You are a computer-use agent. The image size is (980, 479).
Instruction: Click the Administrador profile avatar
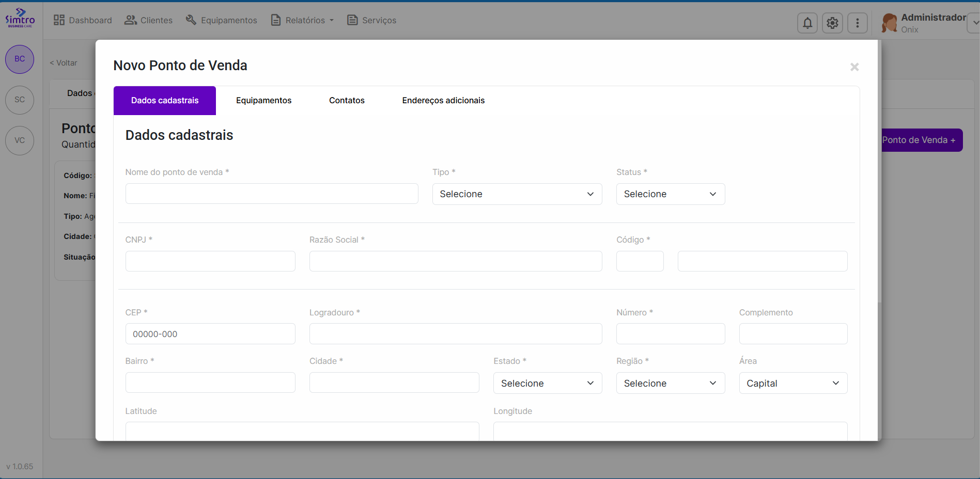click(x=889, y=23)
